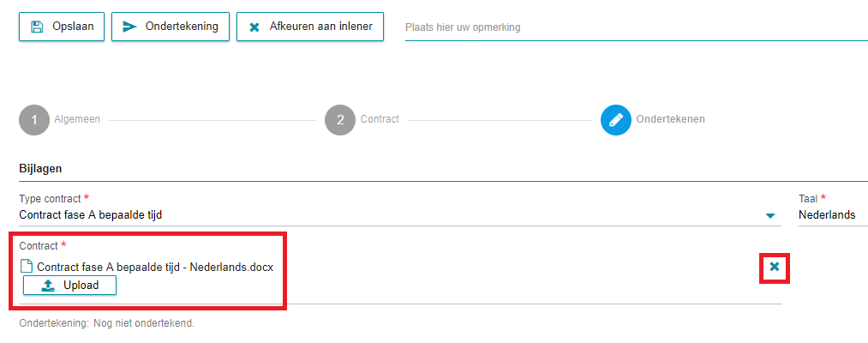Click the paper plane Ondertekening icon
The height and width of the screenshot is (343, 868).
click(129, 27)
